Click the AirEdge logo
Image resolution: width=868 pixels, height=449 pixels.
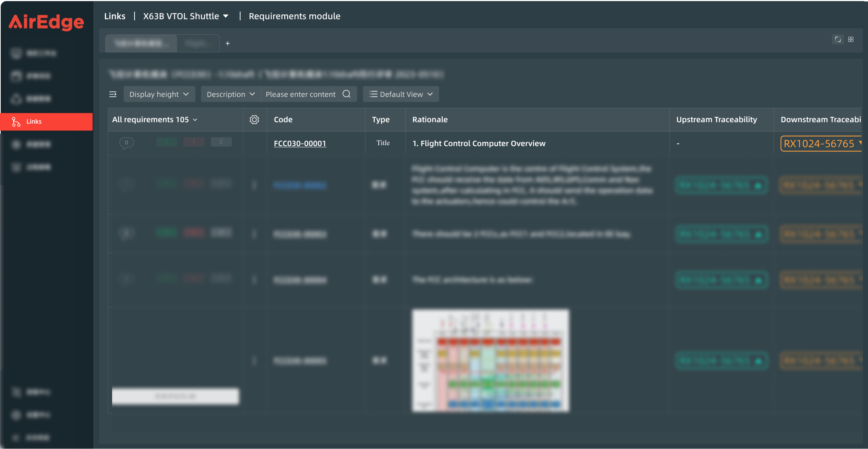coord(46,22)
